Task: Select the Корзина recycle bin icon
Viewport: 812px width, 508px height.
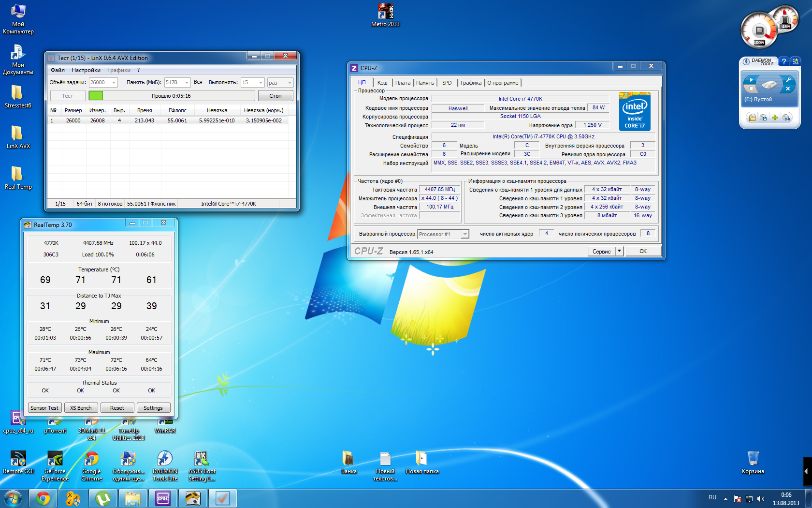Action: point(753,463)
